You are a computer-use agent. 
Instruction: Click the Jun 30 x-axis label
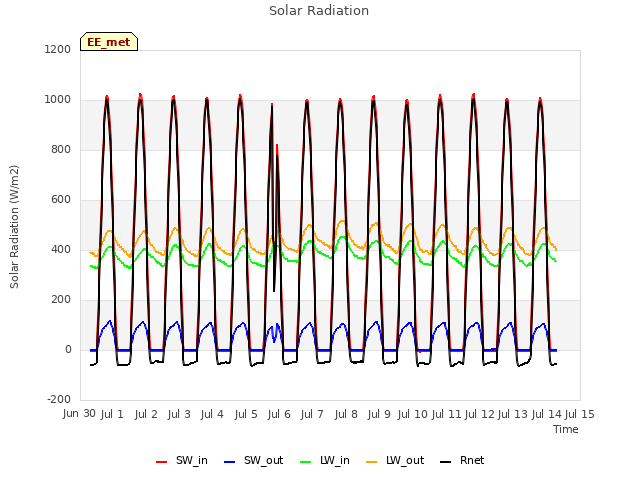click(79, 414)
